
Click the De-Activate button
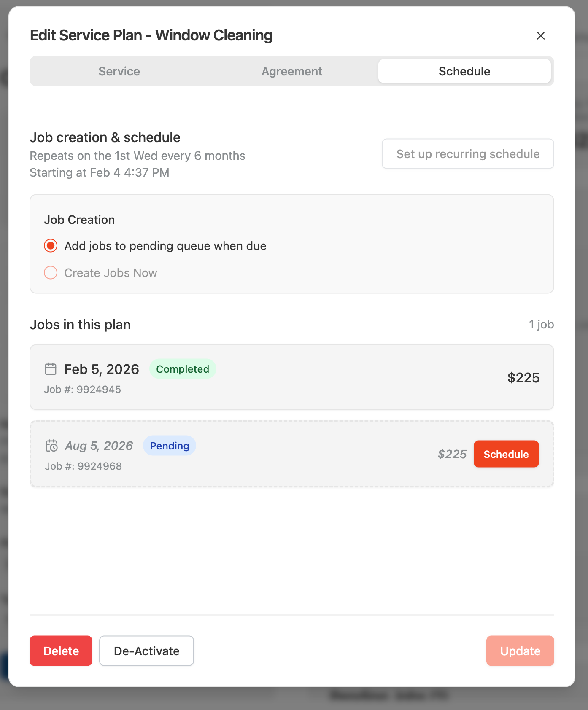click(x=146, y=651)
